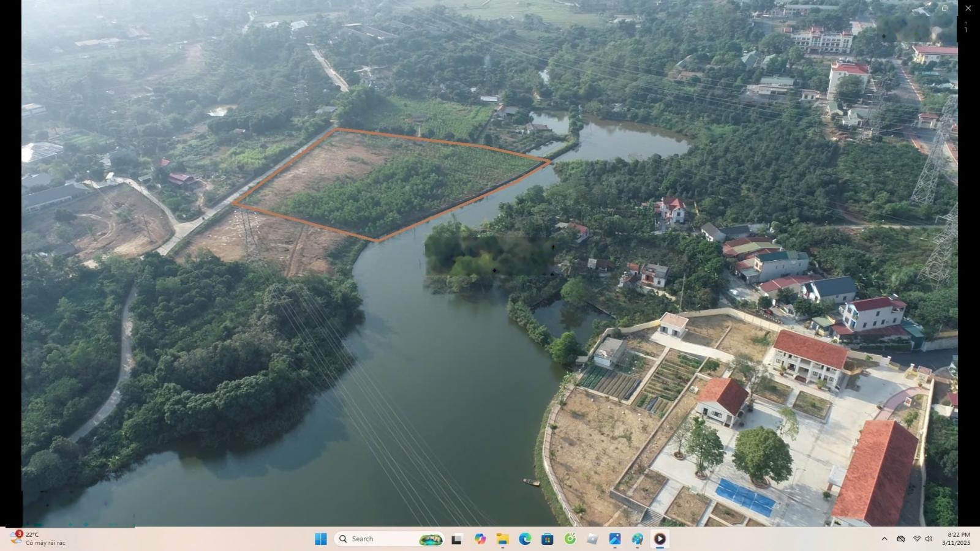
Task: Open the Photos app taskbar icon
Action: [615, 539]
